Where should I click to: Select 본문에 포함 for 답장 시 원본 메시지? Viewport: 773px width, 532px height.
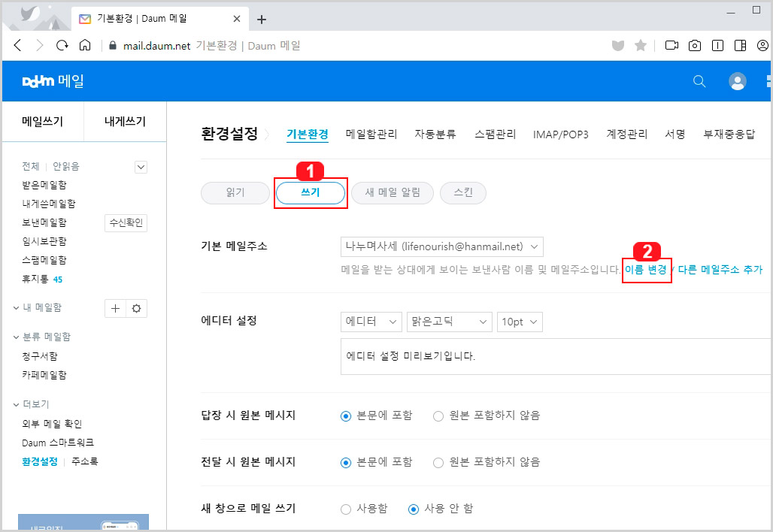pyautogui.click(x=346, y=416)
